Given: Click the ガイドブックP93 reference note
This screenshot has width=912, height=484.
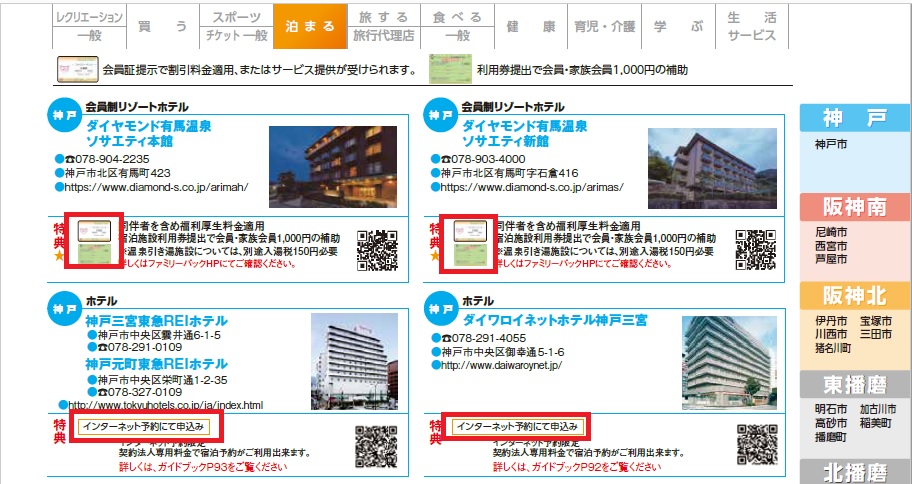Looking at the screenshot, I should coord(203,467).
